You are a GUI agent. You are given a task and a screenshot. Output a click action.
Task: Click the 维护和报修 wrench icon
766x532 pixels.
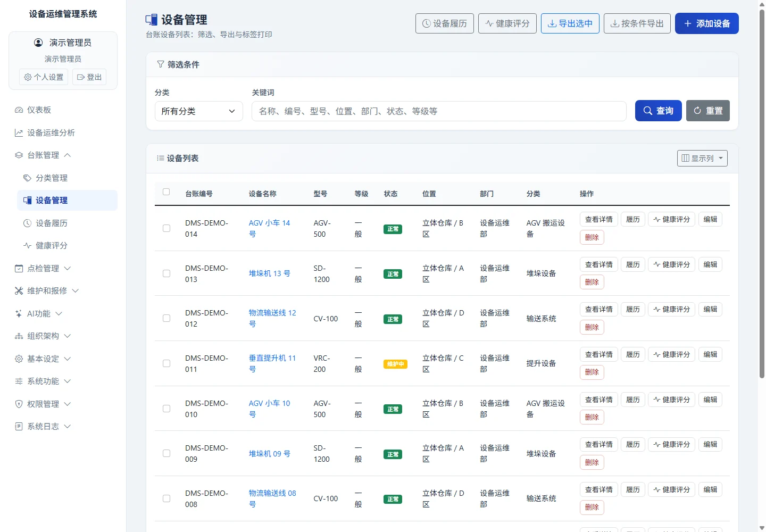tap(19, 291)
